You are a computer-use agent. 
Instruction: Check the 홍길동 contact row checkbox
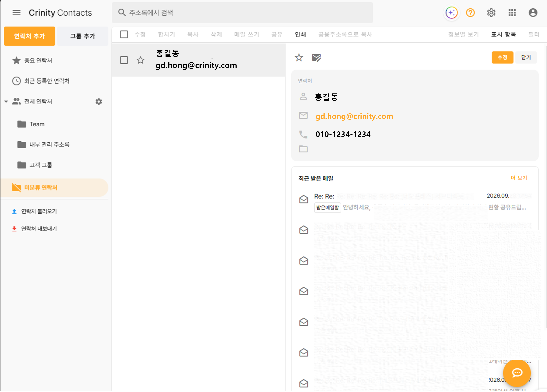(124, 60)
